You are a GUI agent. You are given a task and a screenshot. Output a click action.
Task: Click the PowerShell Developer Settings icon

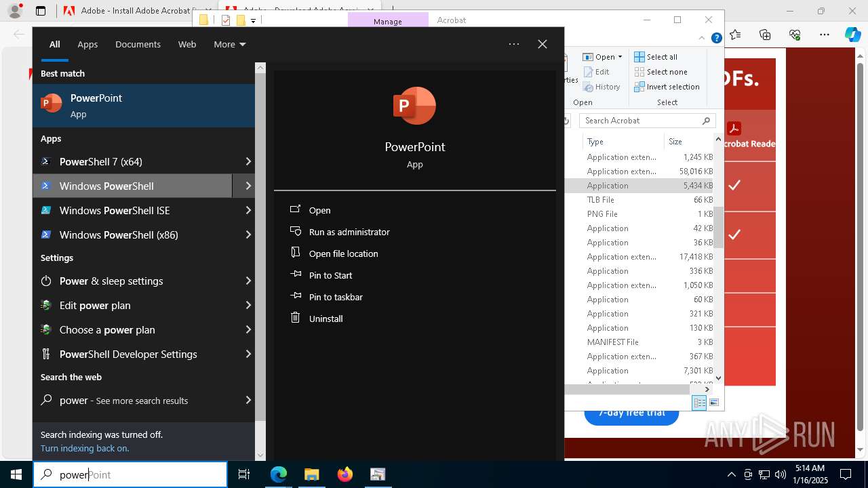click(x=46, y=354)
